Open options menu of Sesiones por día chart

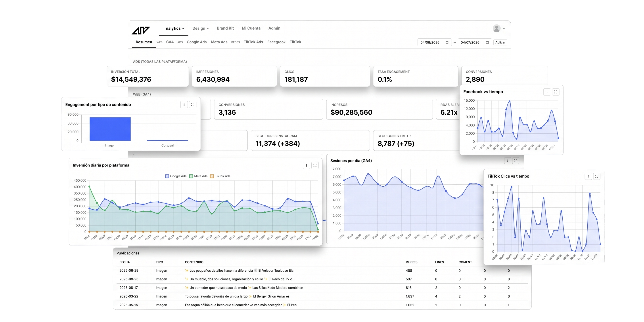(x=508, y=161)
